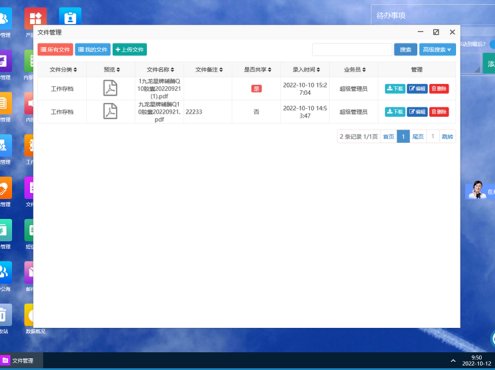Delete the file from the 15:27:04 row
This screenshot has height=370, width=495.
click(439, 89)
